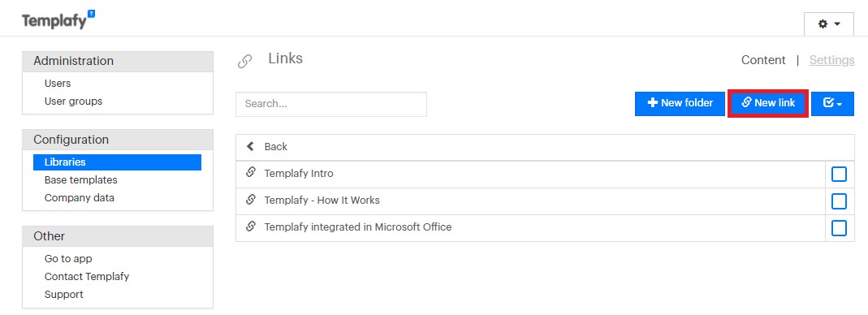868x315 pixels.
Task: Click the Links header chain icon
Action: (x=244, y=61)
